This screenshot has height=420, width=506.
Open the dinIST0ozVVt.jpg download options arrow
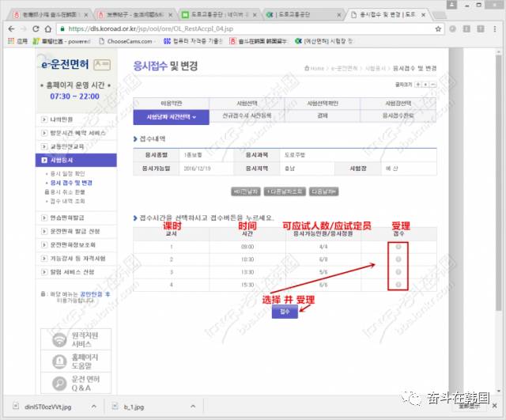point(93,407)
